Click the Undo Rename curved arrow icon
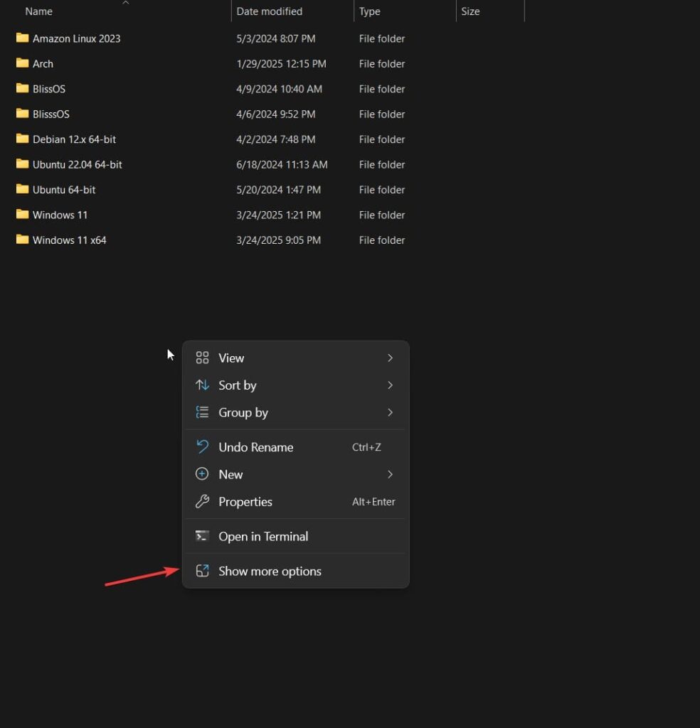700x728 pixels. pos(203,447)
